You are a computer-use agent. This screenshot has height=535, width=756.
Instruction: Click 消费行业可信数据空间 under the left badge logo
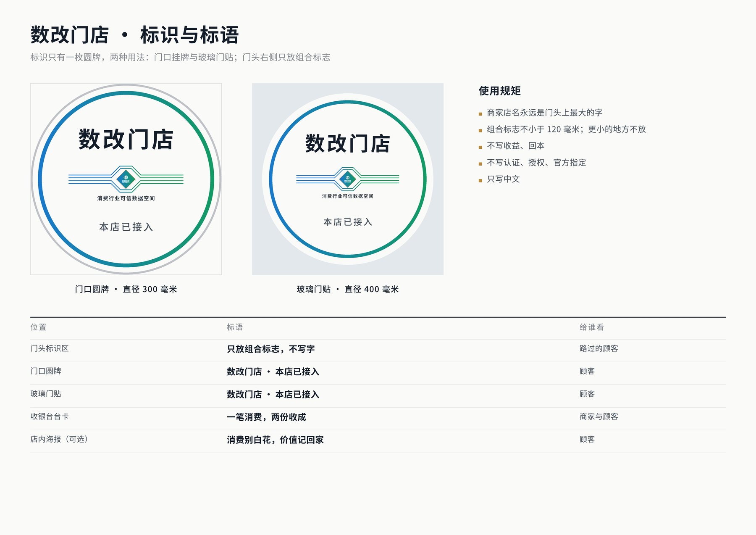pos(126,198)
